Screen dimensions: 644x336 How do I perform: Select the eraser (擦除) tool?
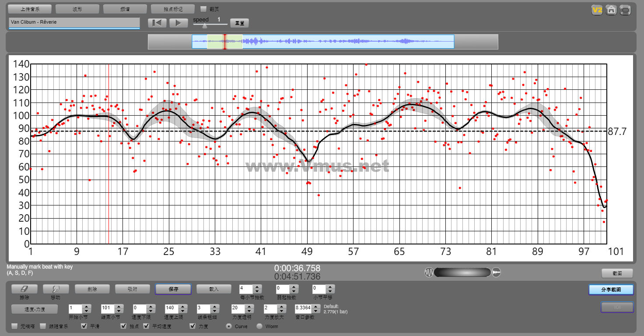point(24,289)
